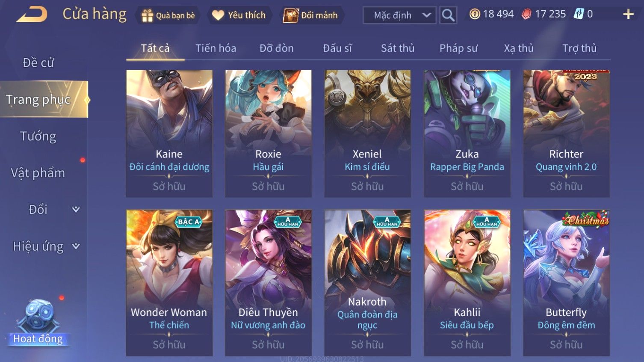The height and width of the screenshot is (362, 644).
Task: Go back using the golden arrow icon
Action: [32, 14]
